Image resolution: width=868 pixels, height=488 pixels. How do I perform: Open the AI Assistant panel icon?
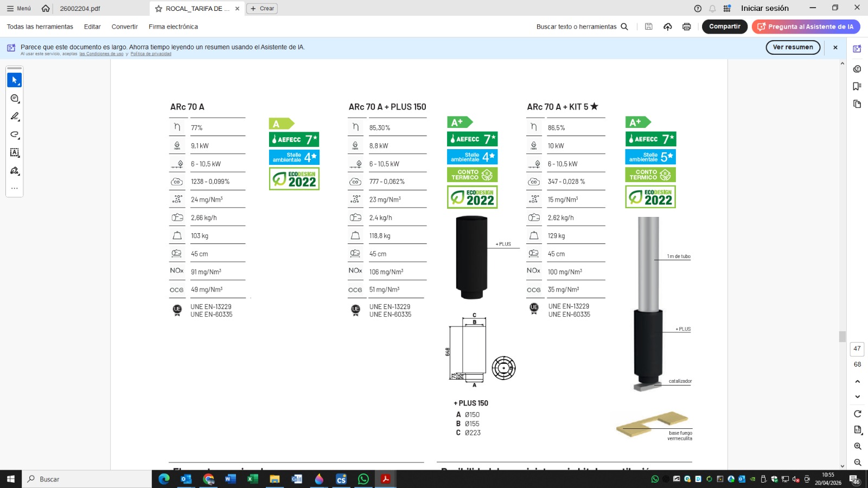pyautogui.click(x=857, y=49)
